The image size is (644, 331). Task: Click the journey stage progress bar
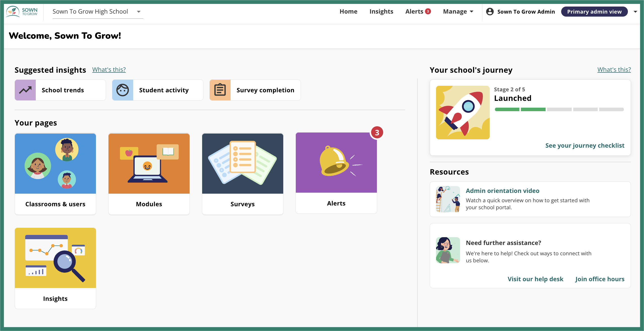559,109
